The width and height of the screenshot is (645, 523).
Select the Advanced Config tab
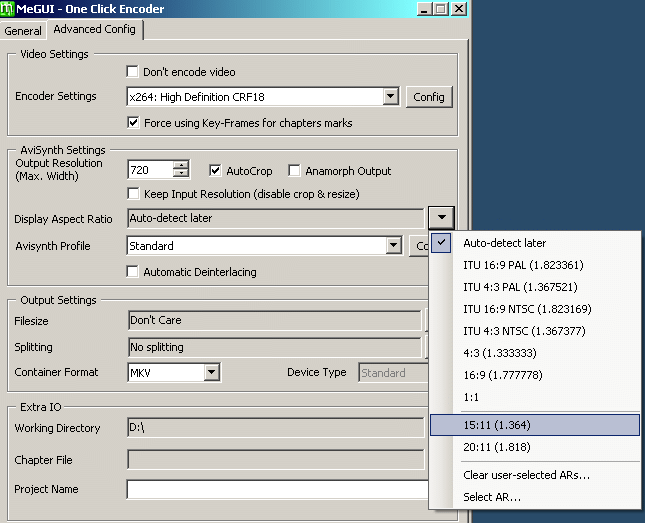click(95, 30)
